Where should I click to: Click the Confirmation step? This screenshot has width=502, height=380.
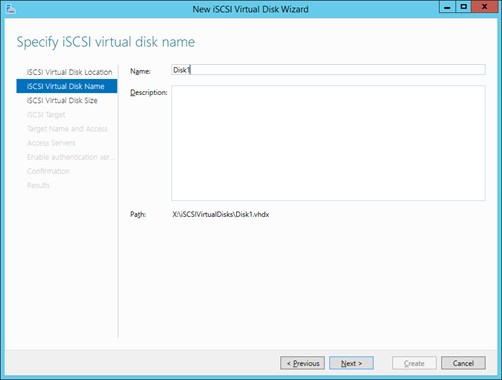(48, 171)
